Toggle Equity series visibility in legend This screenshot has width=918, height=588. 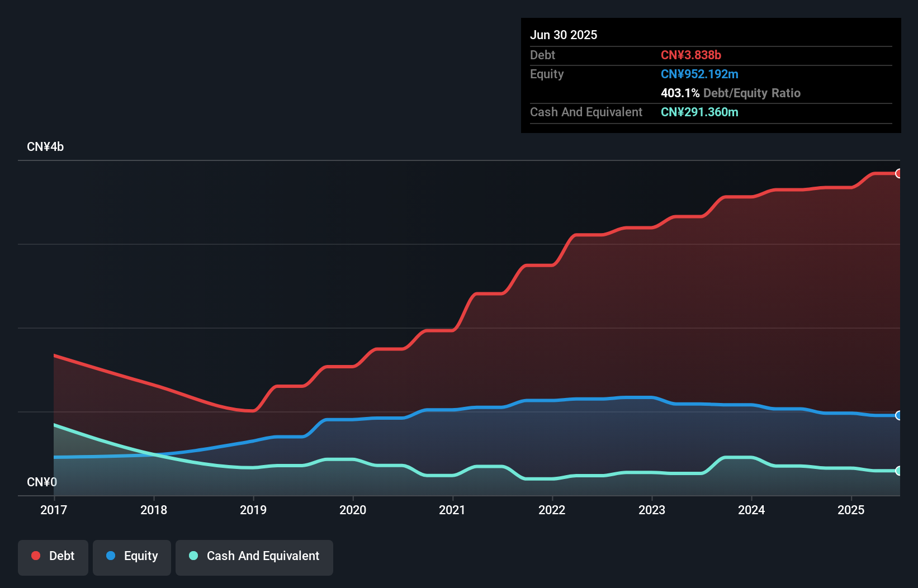(131, 556)
